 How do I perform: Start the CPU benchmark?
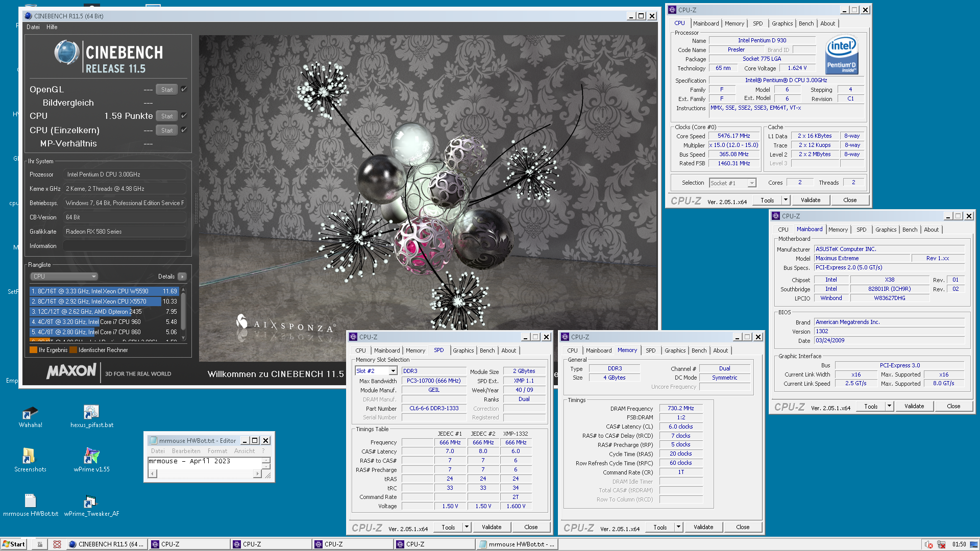click(x=167, y=116)
